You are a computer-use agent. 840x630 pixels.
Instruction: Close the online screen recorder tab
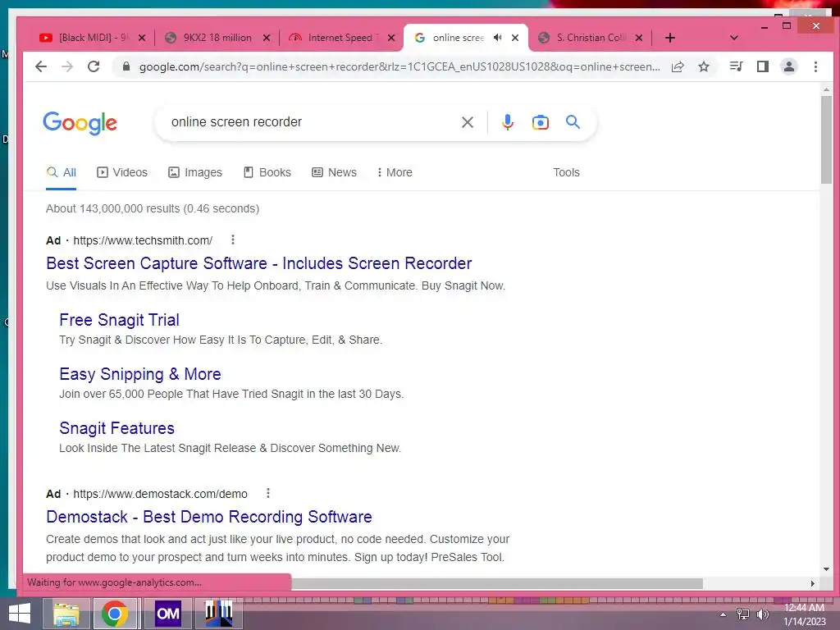coord(515,38)
